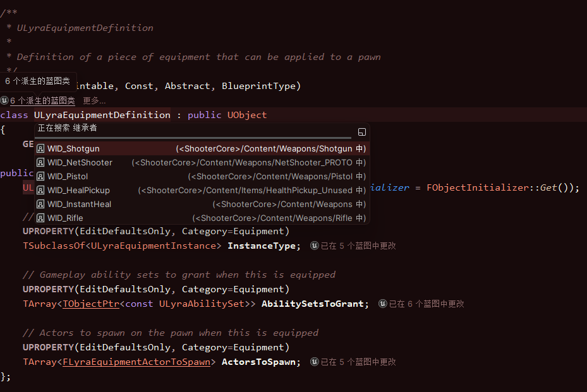The width and height of the screenshot is (587, 392).
Task: Click the '更多...' link above class
Action: click(x=94, y=100)
